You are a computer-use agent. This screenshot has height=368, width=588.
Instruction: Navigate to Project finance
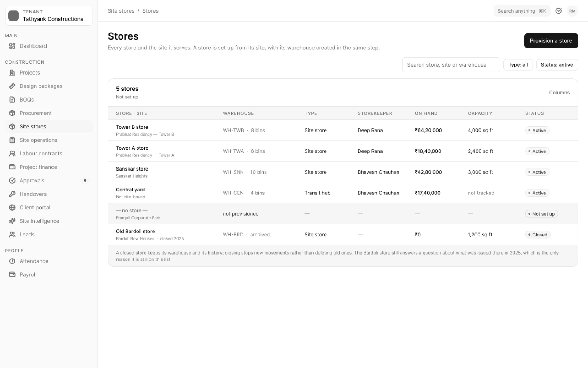click(49, 167)
